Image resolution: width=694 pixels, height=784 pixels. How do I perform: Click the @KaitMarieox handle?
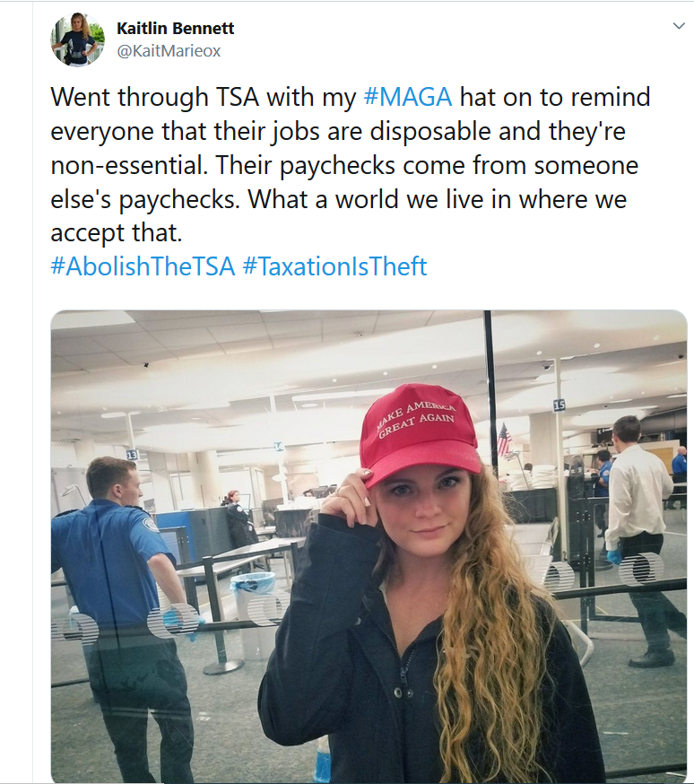(169, 51)
